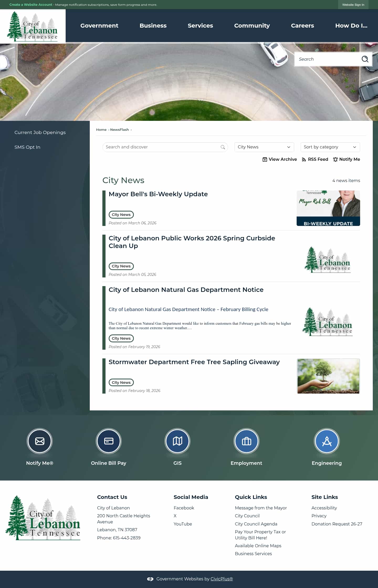Open Current Job Openings sidebar link

40,132
